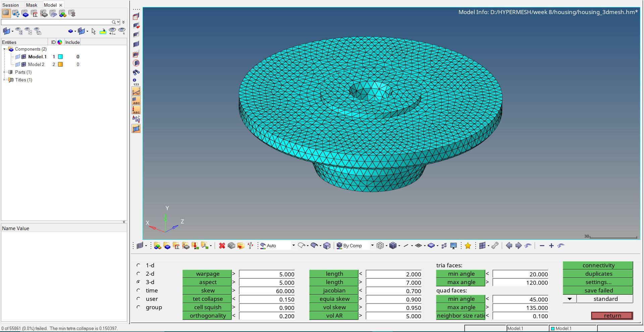Switch to the Mask tab
Screen dimensions: 644x332
[x=32, y=5]
